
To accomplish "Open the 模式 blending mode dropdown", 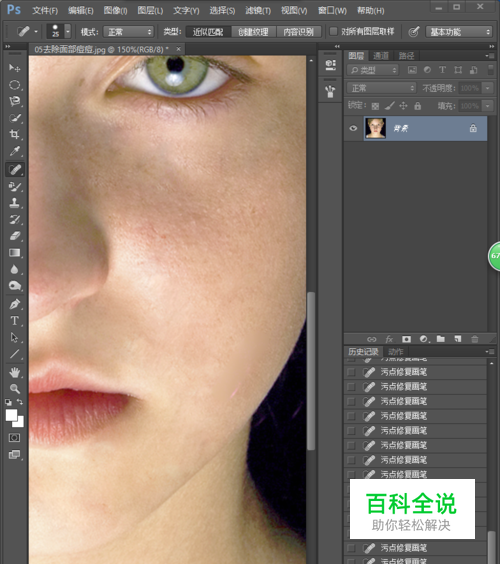I will tap(129, 32).
